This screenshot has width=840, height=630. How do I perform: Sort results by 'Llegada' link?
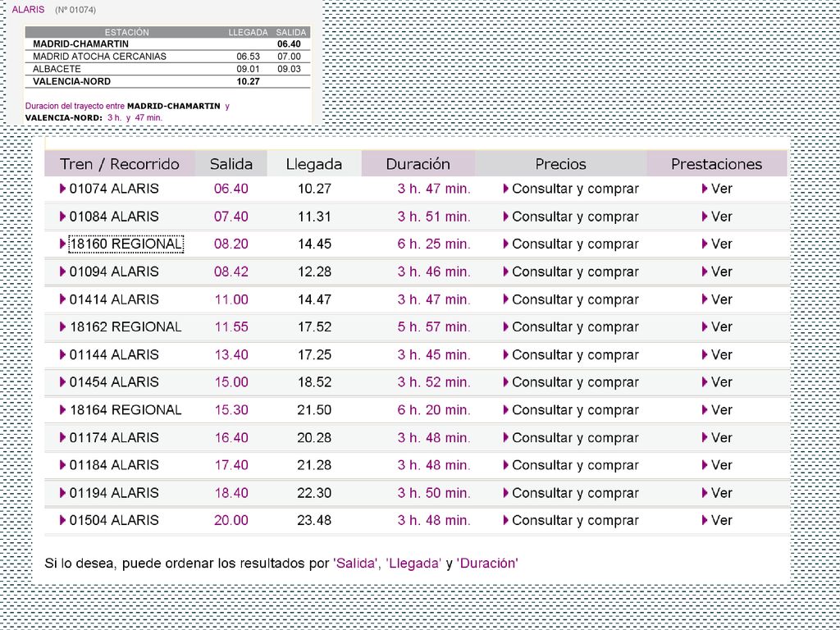point(414,563)
